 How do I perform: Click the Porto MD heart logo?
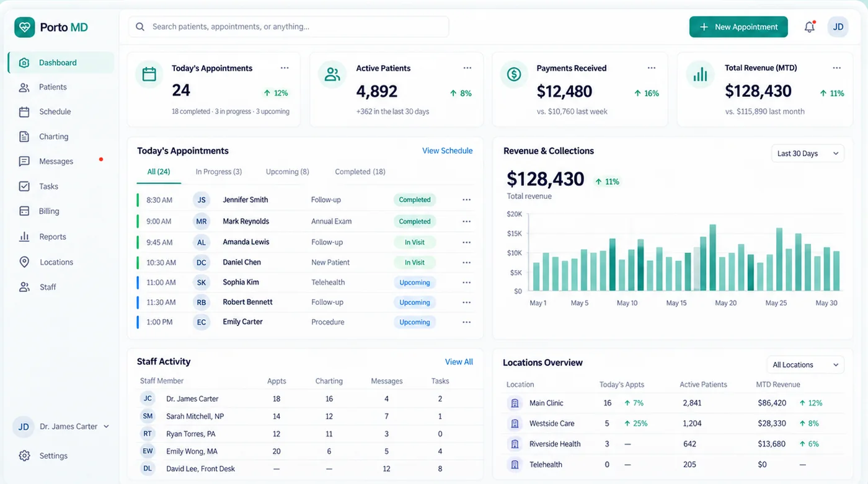tap(25, 27)
